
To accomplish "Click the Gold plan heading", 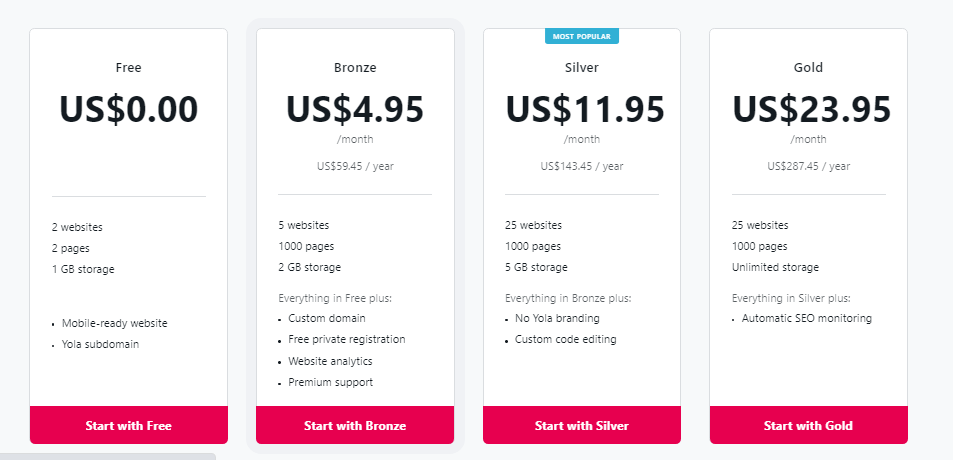I will [x=808, y=68].
